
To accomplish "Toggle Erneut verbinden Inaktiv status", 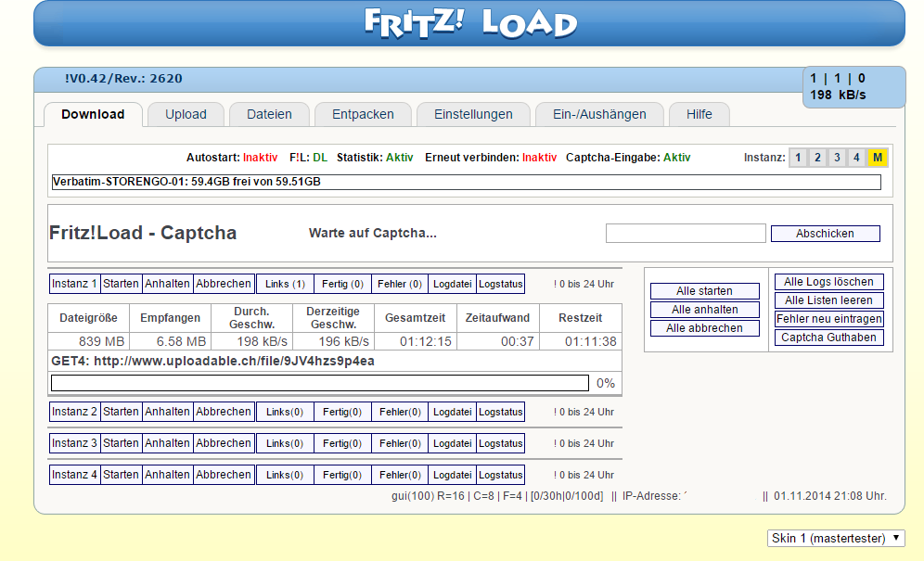I will 539,158.
